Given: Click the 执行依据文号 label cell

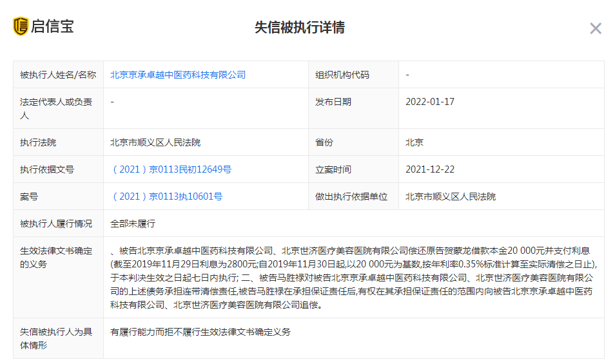Looking at the screenshot, I should coord(58,169).
